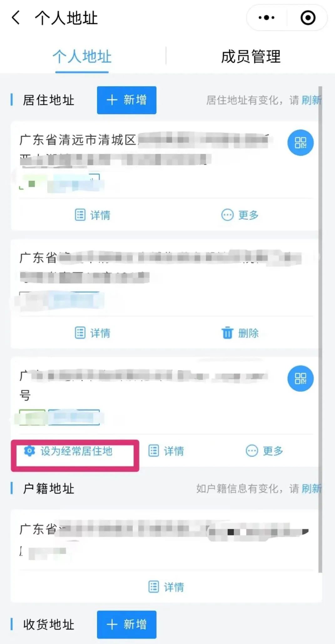Image resolution: width=335 pixels, height=644 pixels.
Task: Open QR code of third residence address
Action: coord(300,378)
